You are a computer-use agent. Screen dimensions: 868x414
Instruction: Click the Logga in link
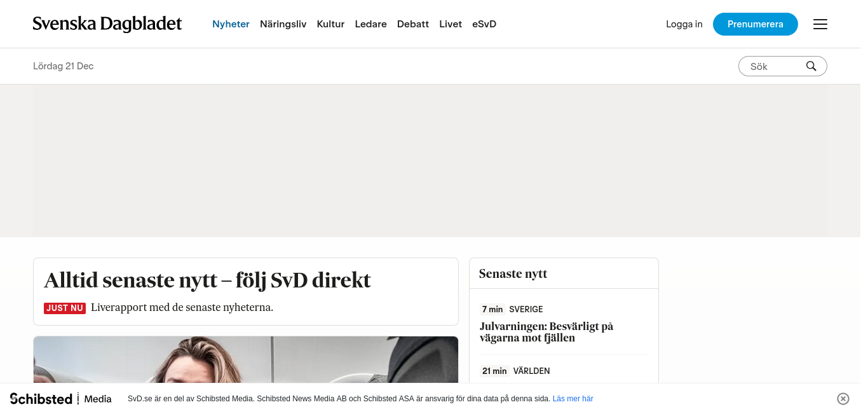684,24
